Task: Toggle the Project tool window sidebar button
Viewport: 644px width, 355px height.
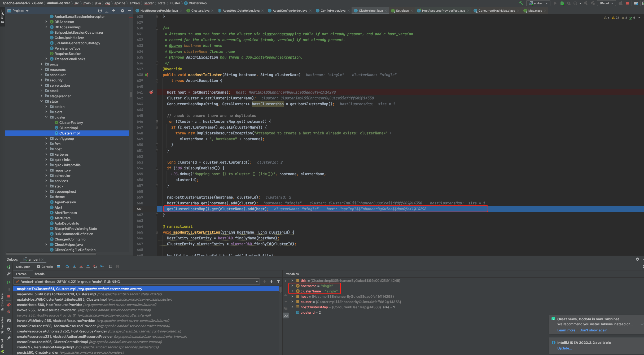Action: (x=2, y=16)
